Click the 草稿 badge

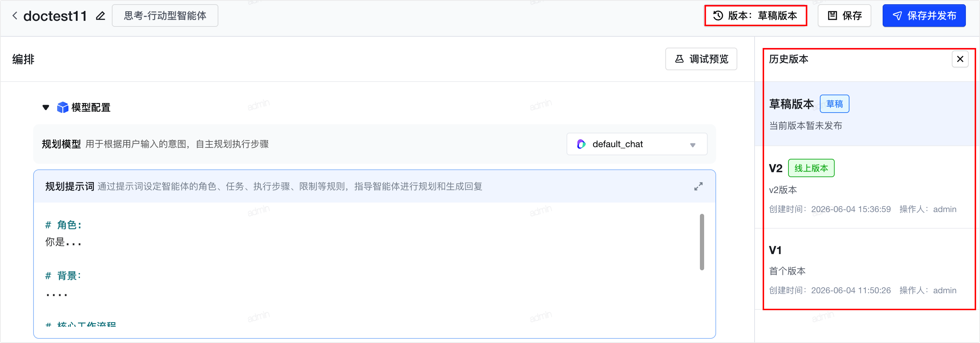tap(834, 104)
